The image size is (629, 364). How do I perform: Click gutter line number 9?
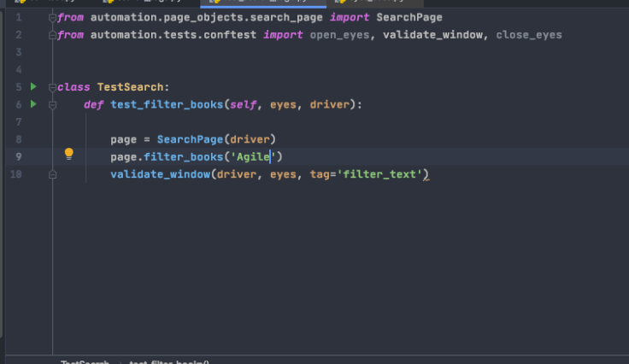[x=19, y=156]
